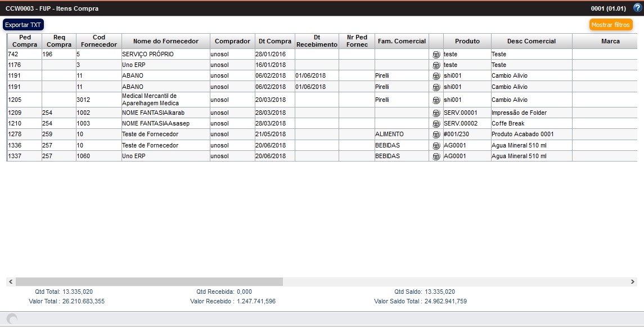The width and height of the screenshot is (644, 327).
Task: Open the item icon beside SERV.00001
Action: (x=436, y=113)
